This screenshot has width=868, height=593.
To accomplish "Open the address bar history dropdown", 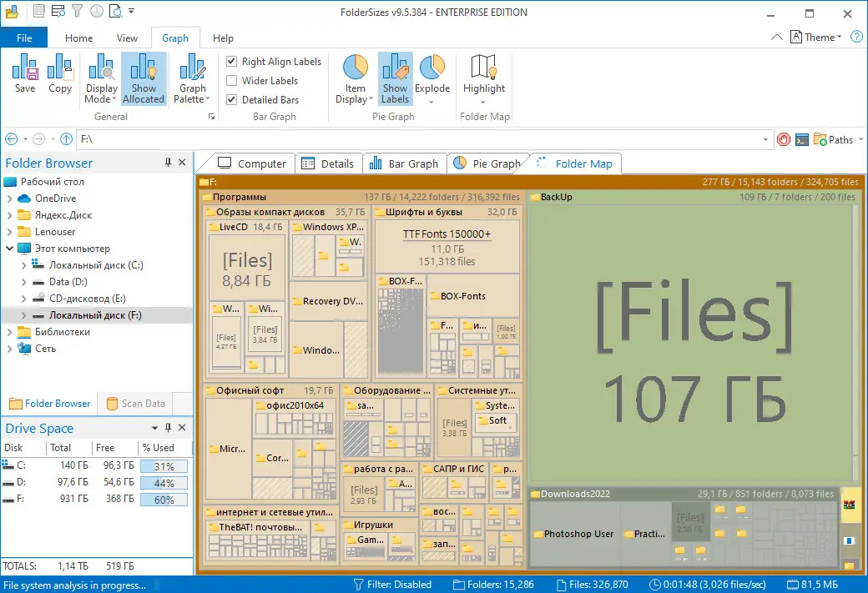I will point(765,139).
